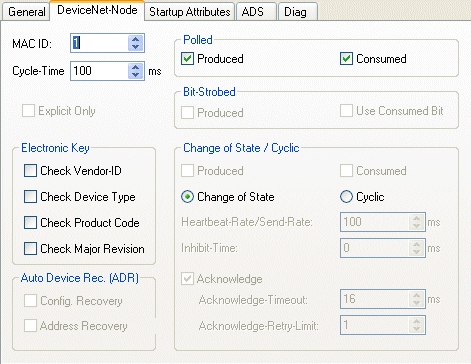Toggle the Acknowledge checkbox
Image resolution: width=471 pixels, height=364 pixels.
pos(187,279)
